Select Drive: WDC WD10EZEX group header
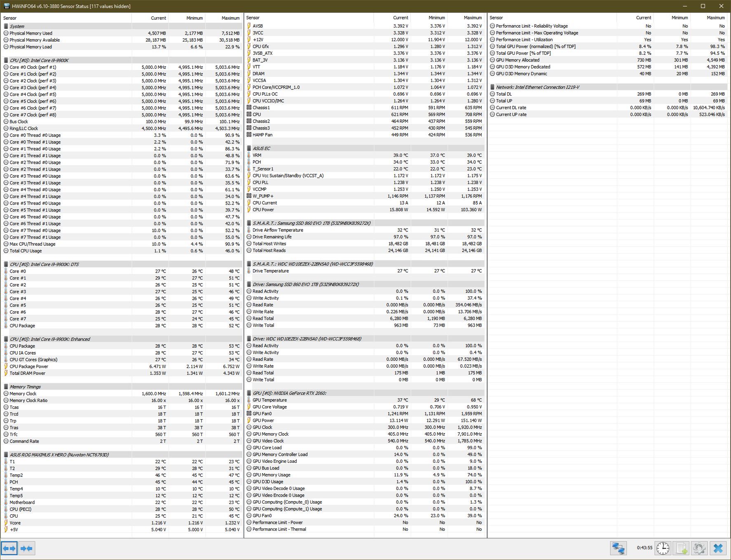 [365, 339]
